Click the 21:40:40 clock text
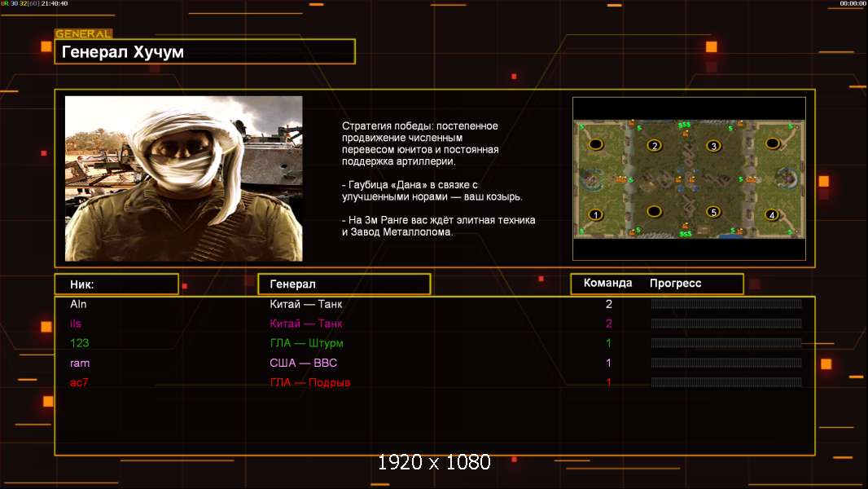 (55, 3)
